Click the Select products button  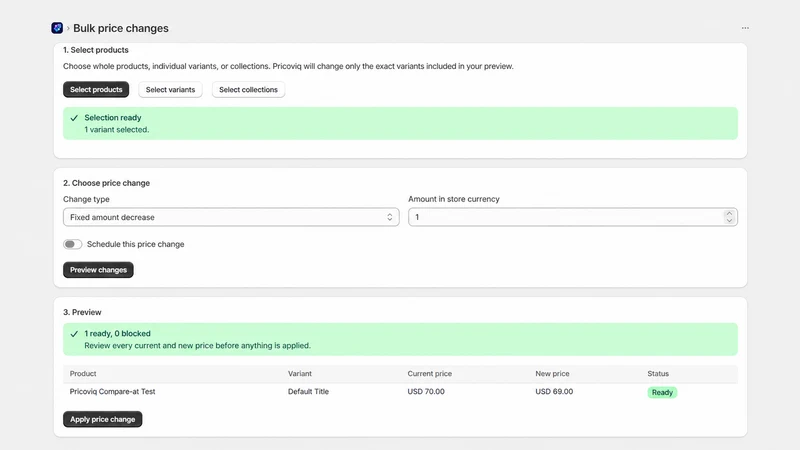click(96, 89)
